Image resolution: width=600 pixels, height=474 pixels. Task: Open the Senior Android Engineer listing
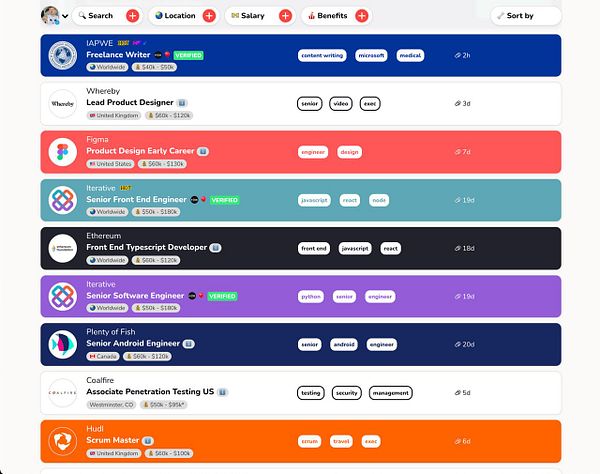click(133, 343)
